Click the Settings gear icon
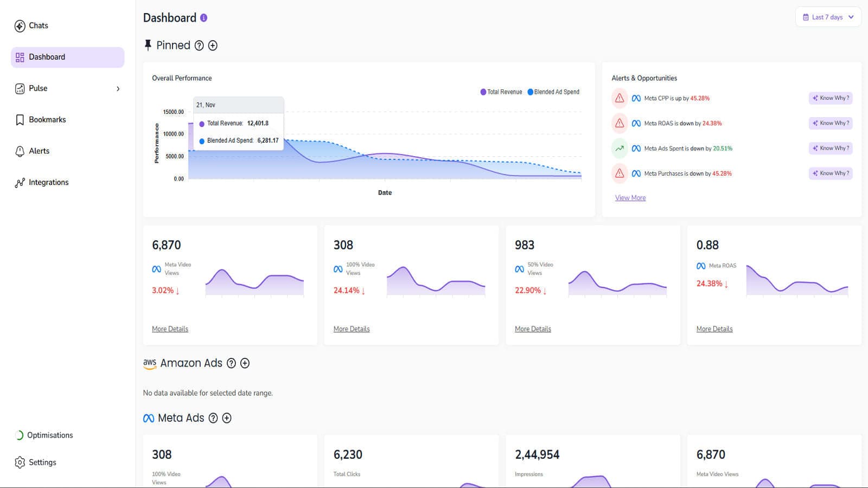 pyautogui.click(x=20, y=463)
